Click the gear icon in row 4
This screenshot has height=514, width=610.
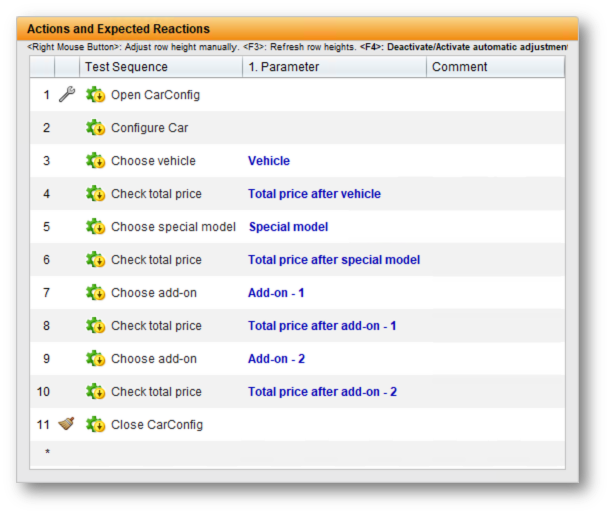pos(95,193)
